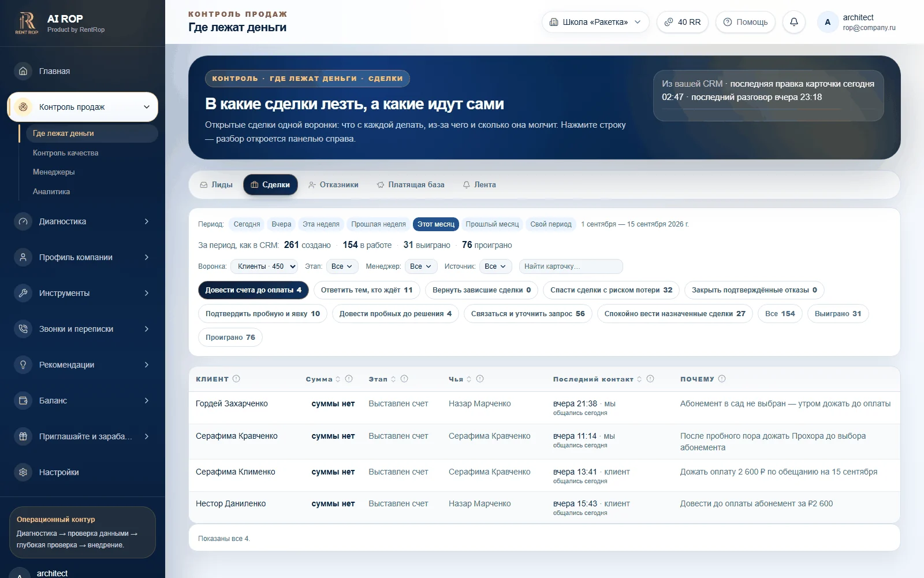Click the Контроль продаж target icon
Image resolution: width=924 pixels, height=578 pixels.
pos(23,107)
